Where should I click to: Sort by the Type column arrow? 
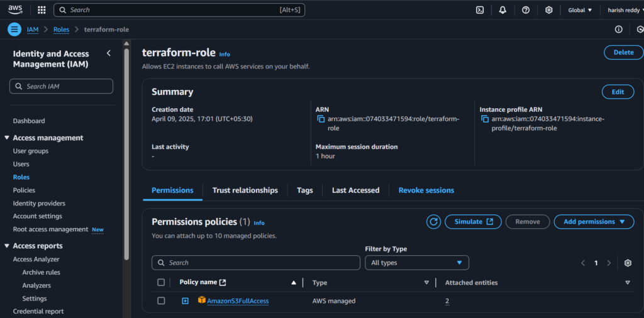click(x=426, y=282)
